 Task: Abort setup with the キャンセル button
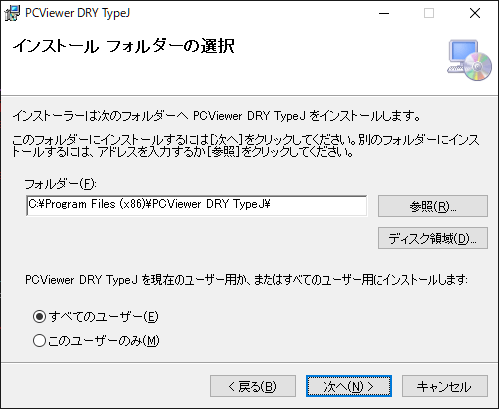(x=445, y=386)
